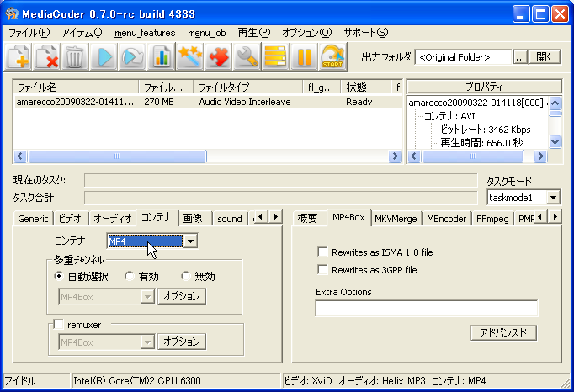
Task: Click the Extra Options text field
Action: pos(426,308)
